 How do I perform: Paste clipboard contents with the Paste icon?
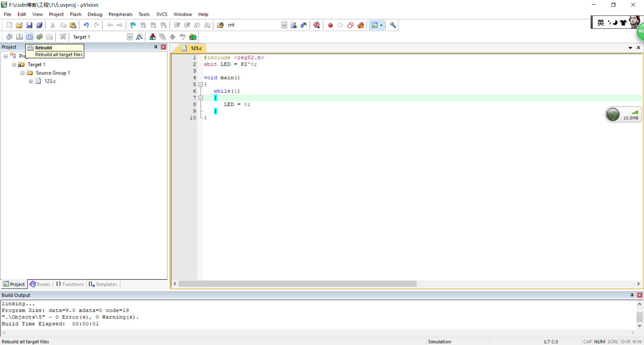coord(73,25)
